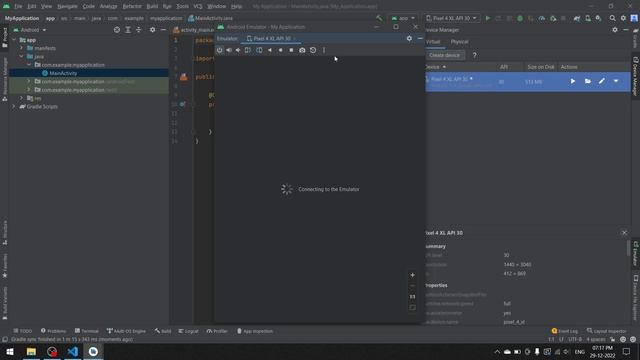The width and height of the screenshot is (640, 360).
Task: Debug the app with green bug icon
Action: coord(520,18)
